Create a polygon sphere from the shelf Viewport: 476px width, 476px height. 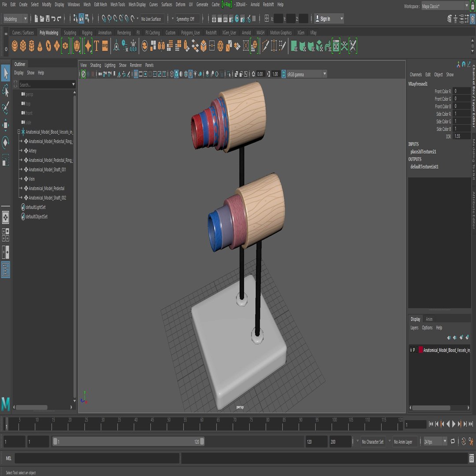pyautogui.click(x=15, y=46)
